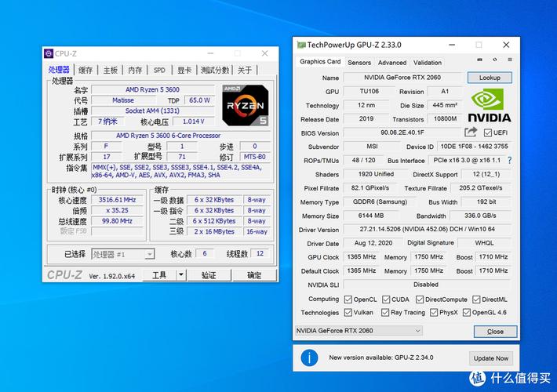Screen dimensions: 557x392
Task: Toggle the Ray Tracing checkbox
Action: tap(385, 313)
